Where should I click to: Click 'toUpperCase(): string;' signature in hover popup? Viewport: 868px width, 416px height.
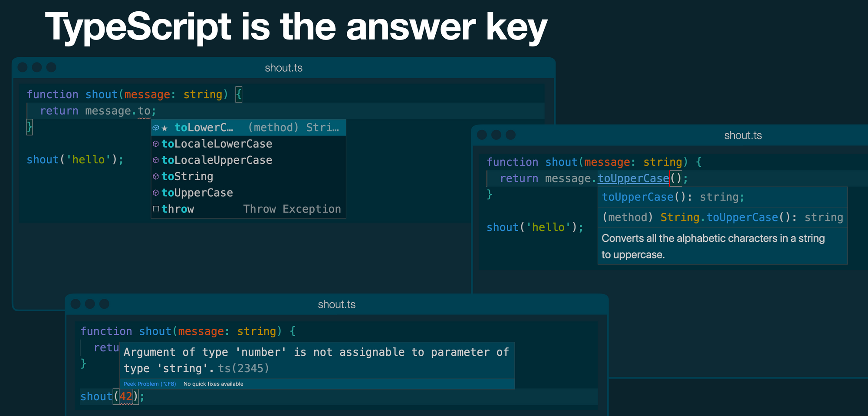pos(673,197)
